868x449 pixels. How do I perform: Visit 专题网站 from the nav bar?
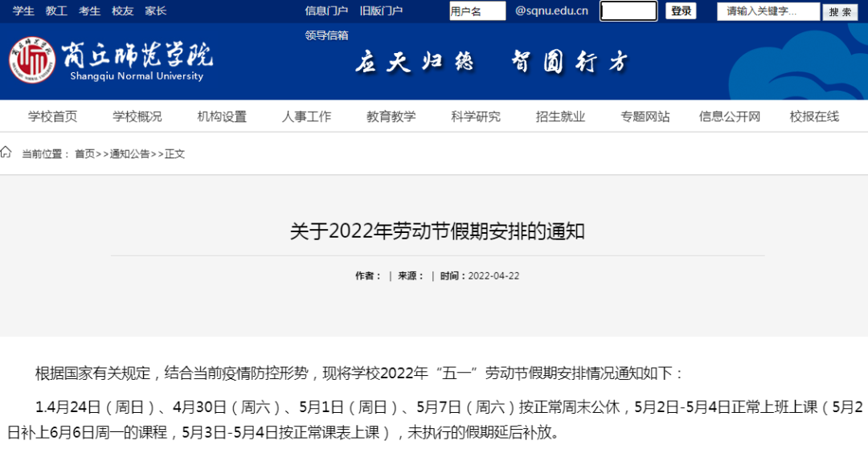(x=645, y=116)
